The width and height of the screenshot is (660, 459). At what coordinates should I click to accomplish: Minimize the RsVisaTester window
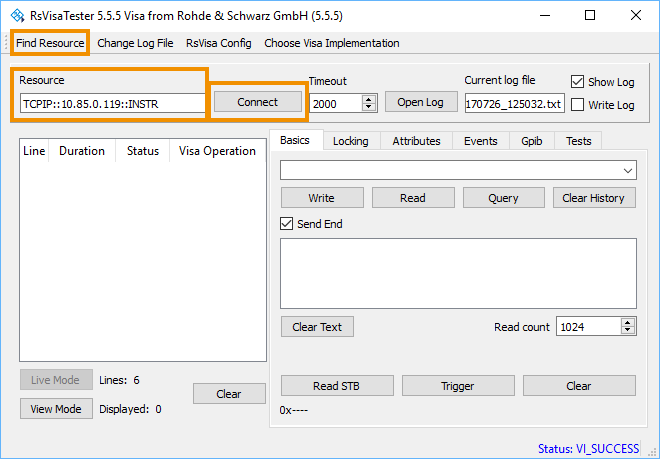click(x=545, y=16)
